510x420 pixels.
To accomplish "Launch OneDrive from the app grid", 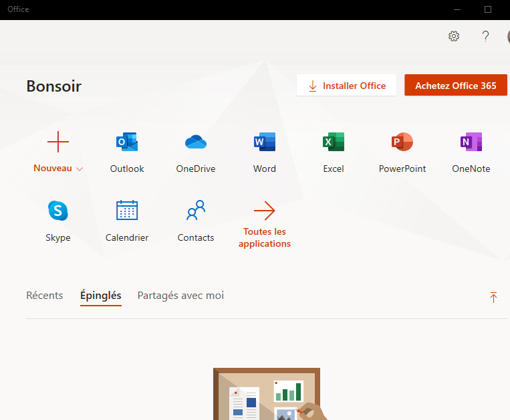I will (195, 152).
